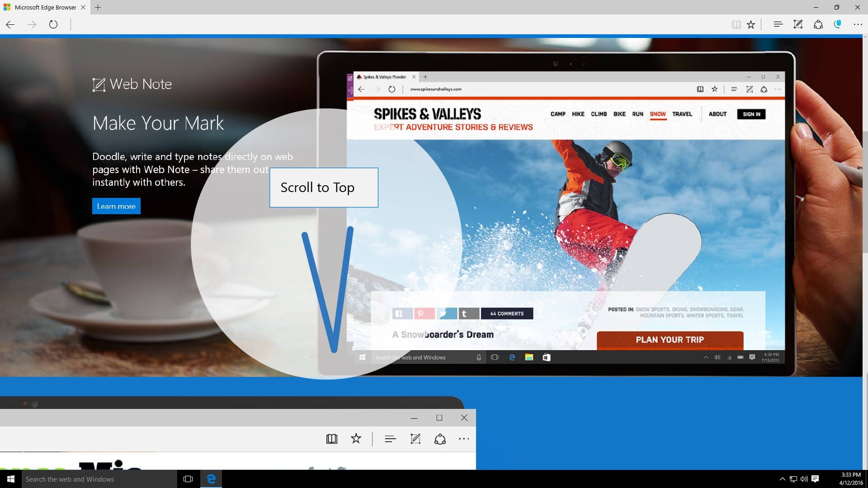868x488 pixels.
Task: Select the Edge browser icon in taskbar
Action: 212,479
